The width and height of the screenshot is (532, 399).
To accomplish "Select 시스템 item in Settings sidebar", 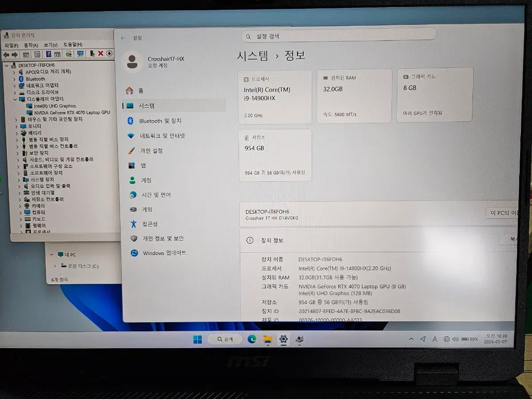I will tap(174, 106).
